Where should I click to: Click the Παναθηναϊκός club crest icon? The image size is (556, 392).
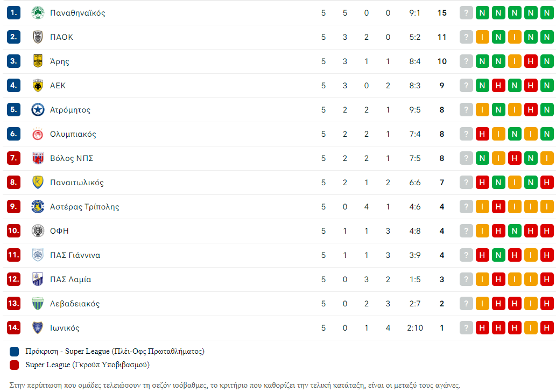[38, 13]
